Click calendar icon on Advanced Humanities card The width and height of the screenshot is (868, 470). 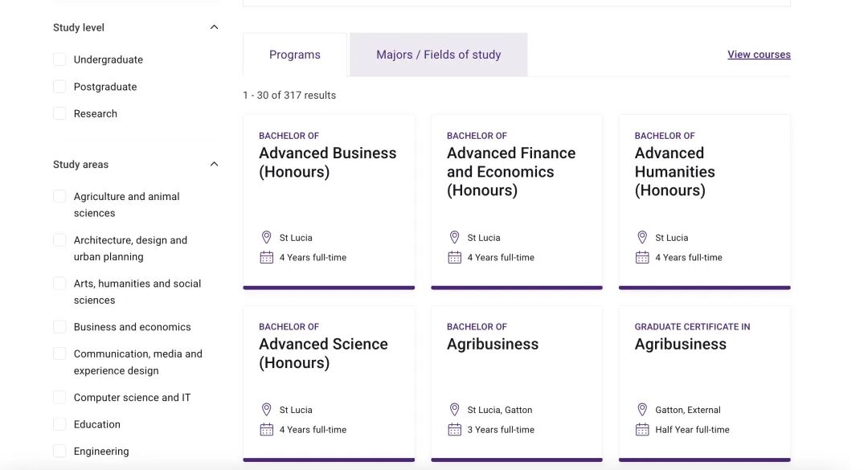point(642,258)
